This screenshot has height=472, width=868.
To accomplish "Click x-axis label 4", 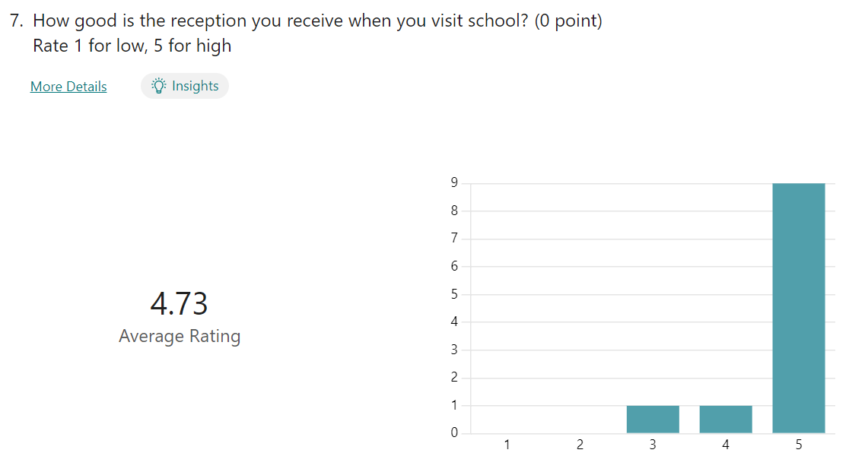I will coord(725,445).
